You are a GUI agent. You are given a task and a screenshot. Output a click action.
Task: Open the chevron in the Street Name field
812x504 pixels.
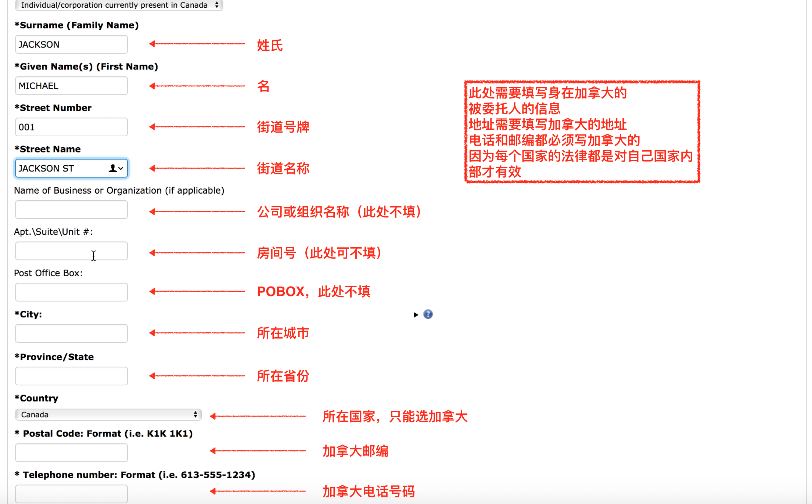(121, 169)
